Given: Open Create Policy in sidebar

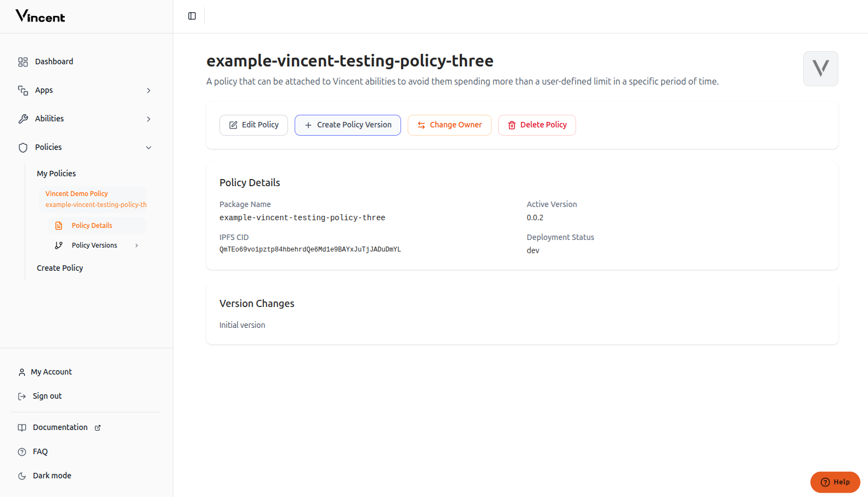Looking at the screenshot, I should [60, 268].
